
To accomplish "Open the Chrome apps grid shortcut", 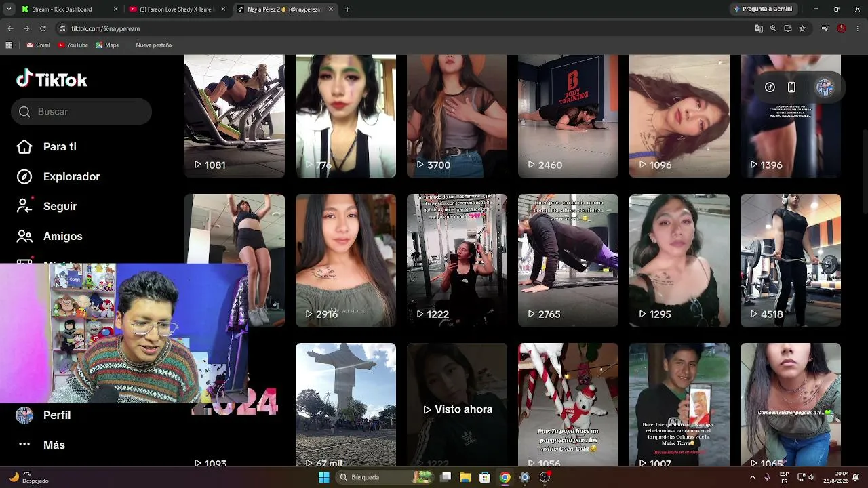I will tap(9, 45).
